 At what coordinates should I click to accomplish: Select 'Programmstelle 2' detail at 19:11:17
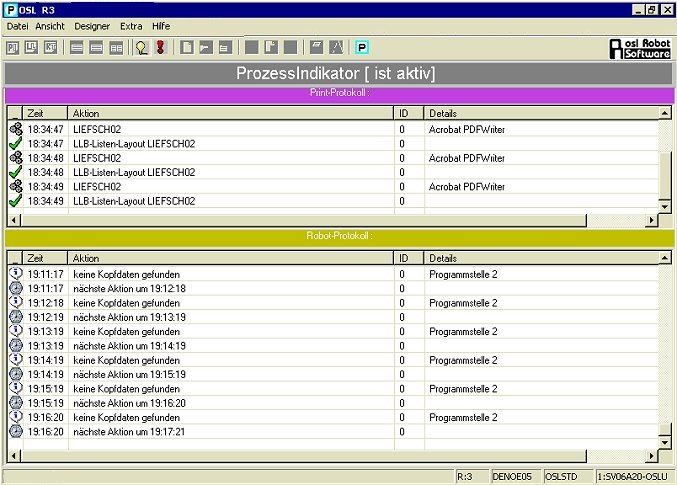(463, 274)
